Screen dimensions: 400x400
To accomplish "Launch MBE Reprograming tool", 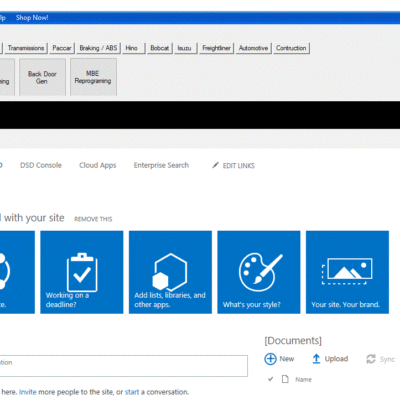I will (93, 77).
